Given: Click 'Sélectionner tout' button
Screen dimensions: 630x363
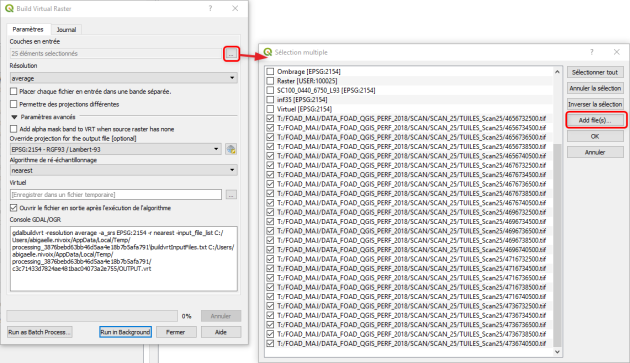Looking at the screenshot, I should pos(595,72).
